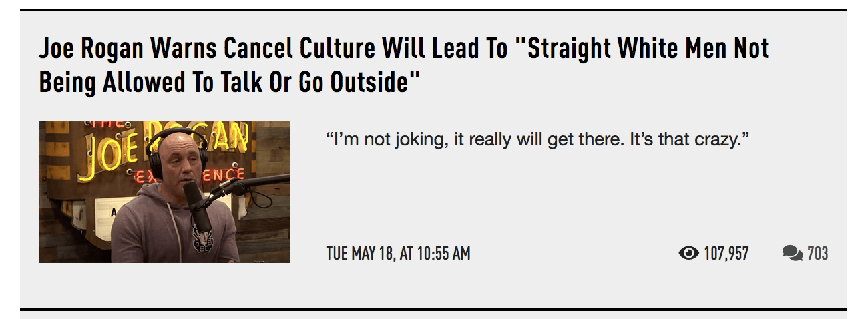Image resolution: width=868 pixels, height=319 pixels.
Task: Click the 107,957 view count
Action: [x=726, y=254]
